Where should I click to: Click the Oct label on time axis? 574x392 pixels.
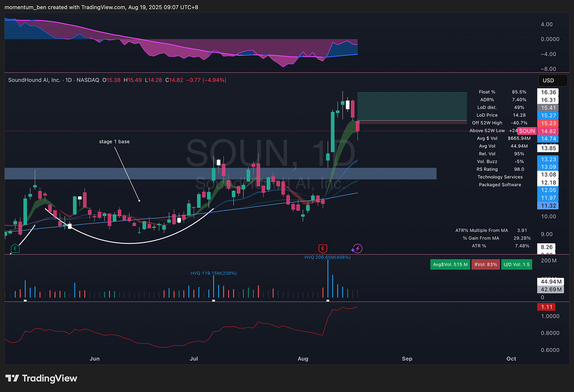(511, 358)
